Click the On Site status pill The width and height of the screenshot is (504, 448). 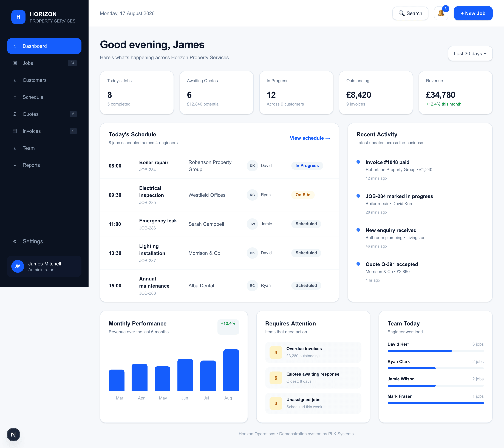pyautogui.click(x=303, y=195)
